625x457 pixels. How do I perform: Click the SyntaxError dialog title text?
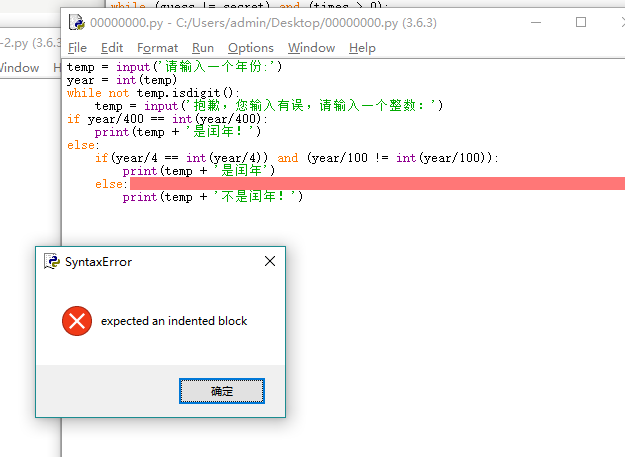pyautogui.click(x=98, y=262)
